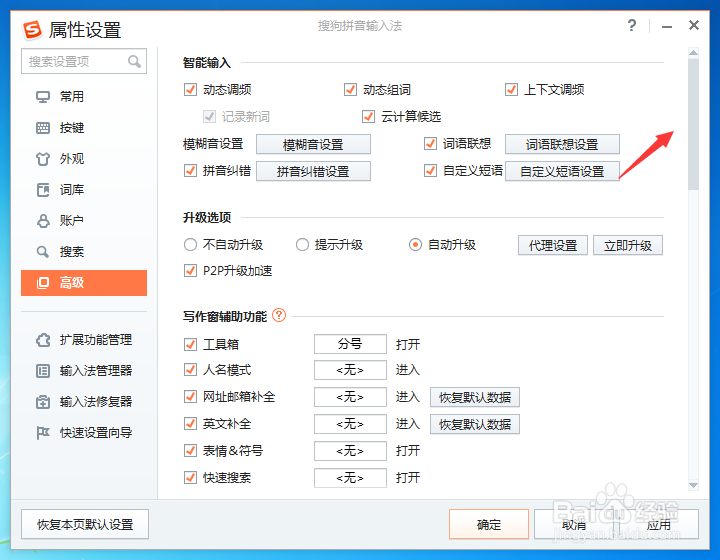The height and width of the screenshot is (560, 720).
Task: Click the 搜索设置项 search input field
Action: click(84, 61)
